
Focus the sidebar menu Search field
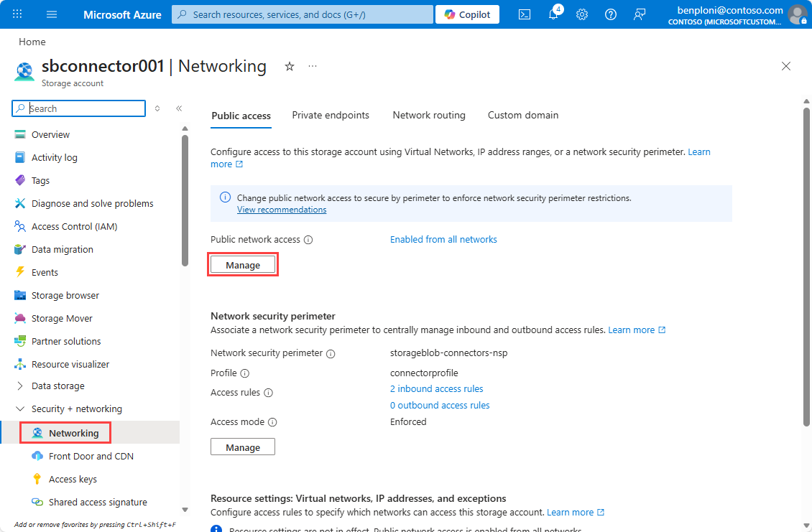pyautogui.click(x=79, y=108)
